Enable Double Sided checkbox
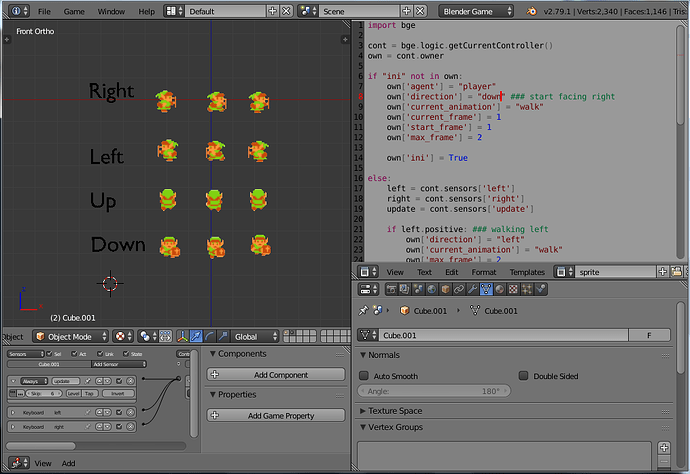This screenshot has height=474, width=690. (523, 376)
